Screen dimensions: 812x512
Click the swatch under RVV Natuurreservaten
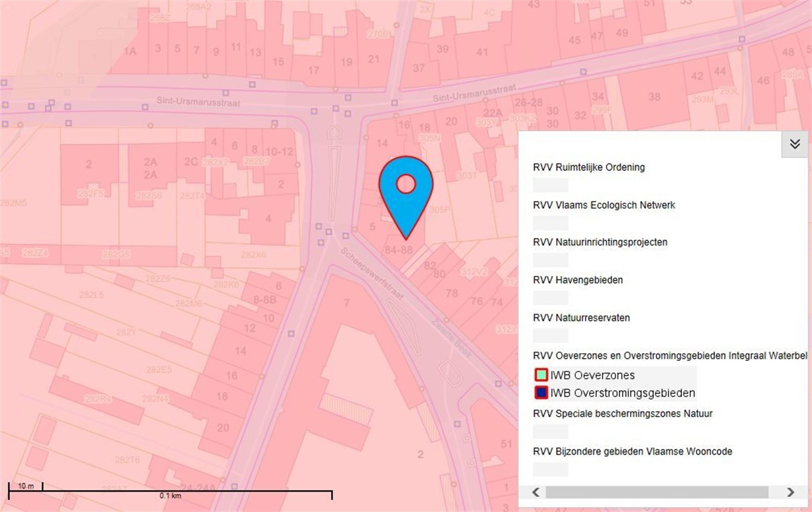coord(550,335)
